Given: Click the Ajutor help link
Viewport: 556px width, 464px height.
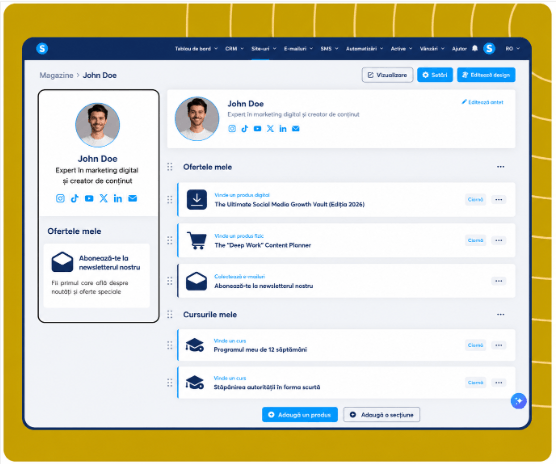Looking at the screenshot, I should coord(459,49).
